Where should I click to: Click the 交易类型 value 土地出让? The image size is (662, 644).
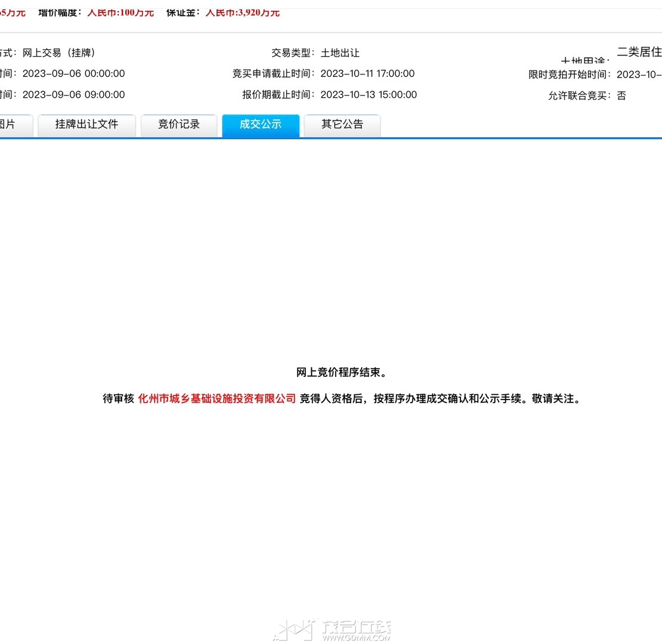click(x=340, y=53)
